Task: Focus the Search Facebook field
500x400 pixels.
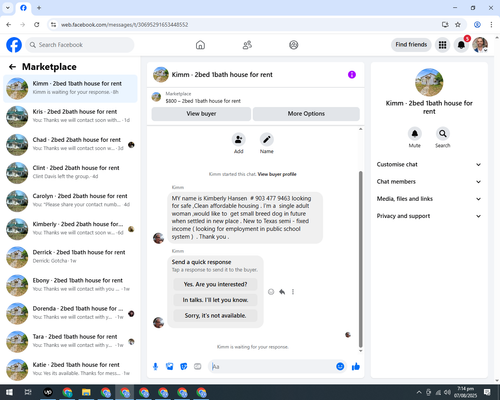Action: (80, 45)
